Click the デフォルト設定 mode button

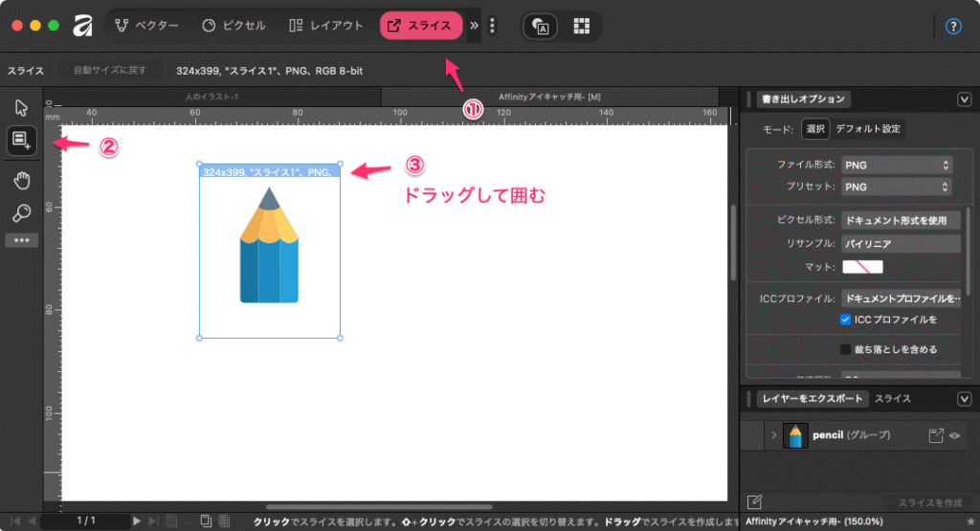pyautogui.click(x=867, y=128)
